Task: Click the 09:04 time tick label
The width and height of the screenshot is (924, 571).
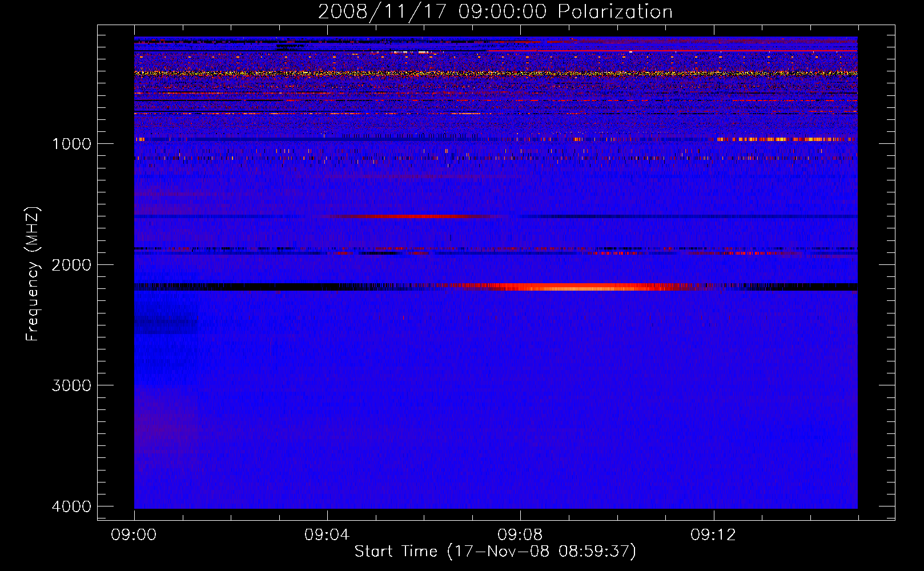Action: pyautogui.click(x=327, y=535)
